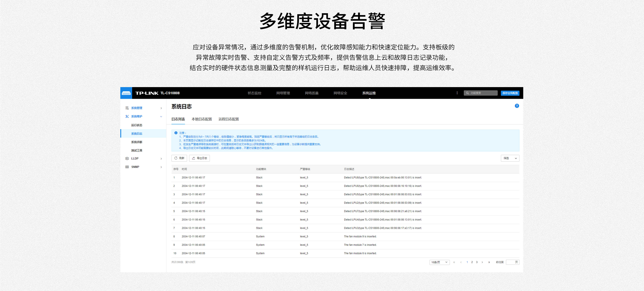The width and height of the screenshot is (644, 291).
Task: Click the 保存全局配置 button
Action: point(510,93)
